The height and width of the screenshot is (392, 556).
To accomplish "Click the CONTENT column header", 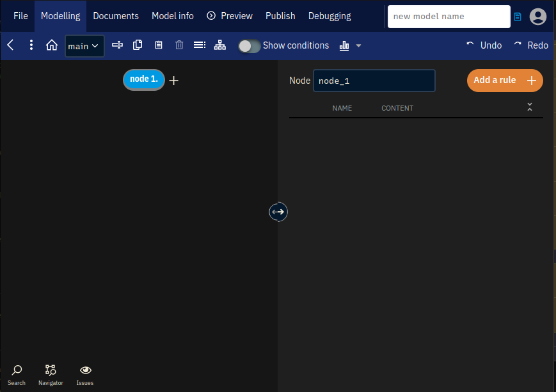I will click(397, 108).
